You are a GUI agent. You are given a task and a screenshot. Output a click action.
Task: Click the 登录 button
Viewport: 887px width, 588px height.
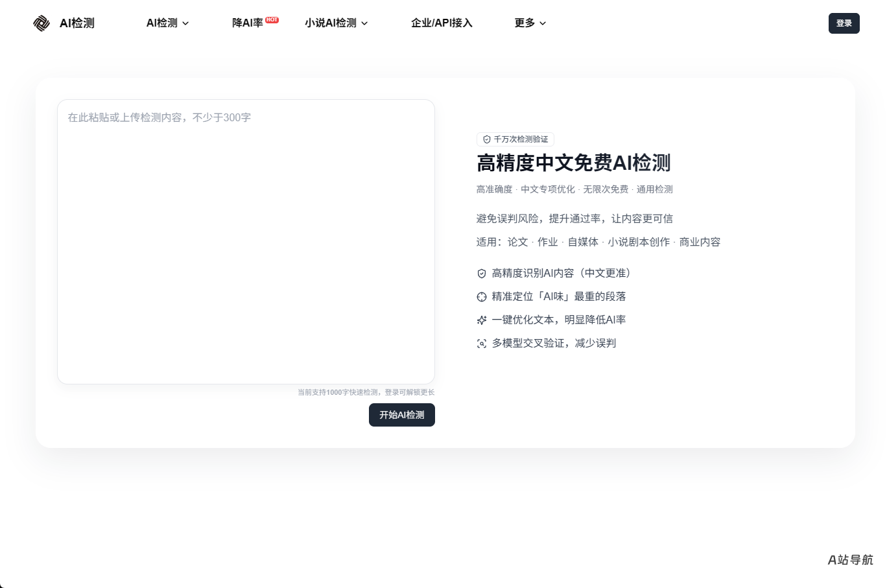(x=844, y=23)
